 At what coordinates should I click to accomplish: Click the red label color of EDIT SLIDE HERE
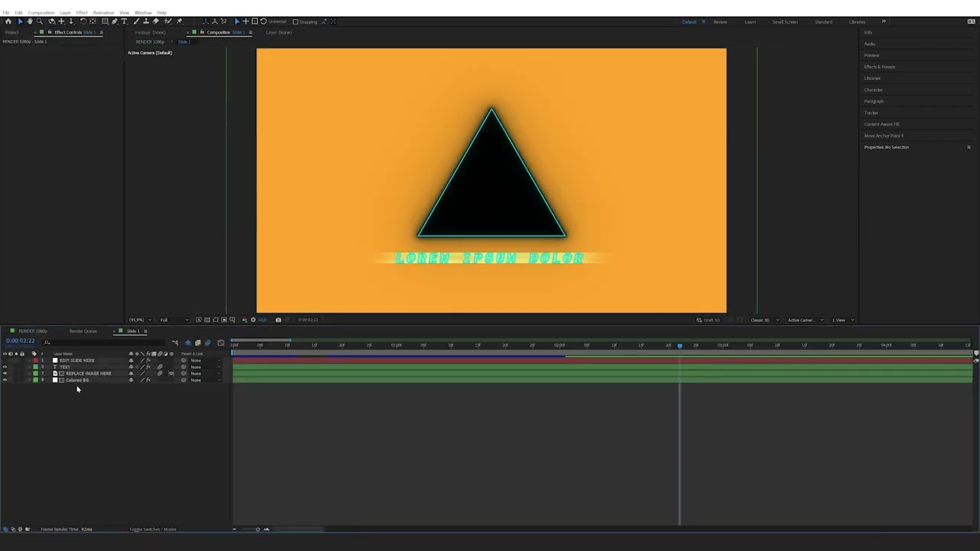[35, 360]
